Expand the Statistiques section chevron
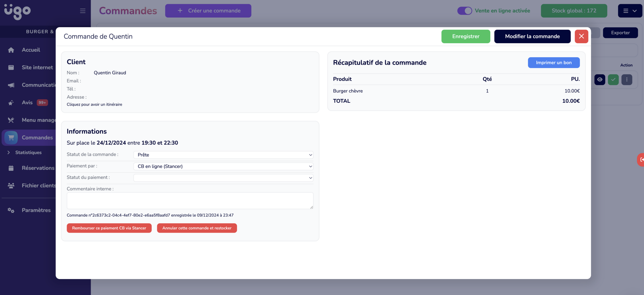The height and width of the screenshot is (295, 644). pos(8,152)
